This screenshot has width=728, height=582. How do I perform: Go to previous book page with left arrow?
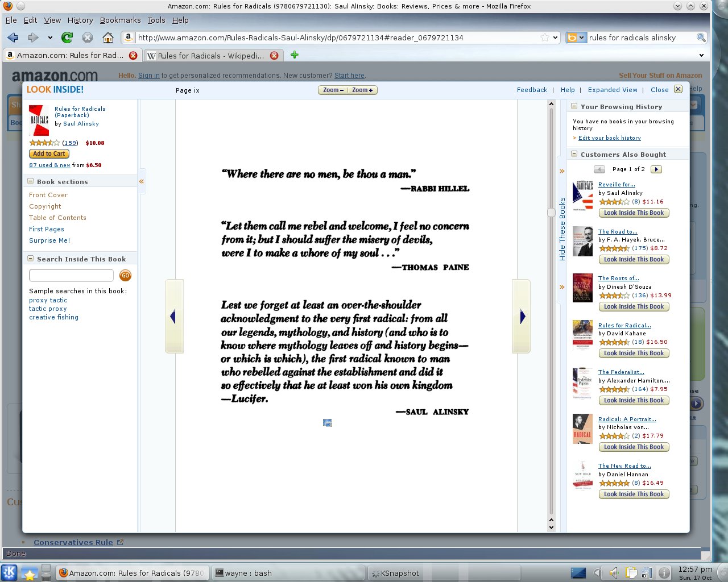click(173, 317)
